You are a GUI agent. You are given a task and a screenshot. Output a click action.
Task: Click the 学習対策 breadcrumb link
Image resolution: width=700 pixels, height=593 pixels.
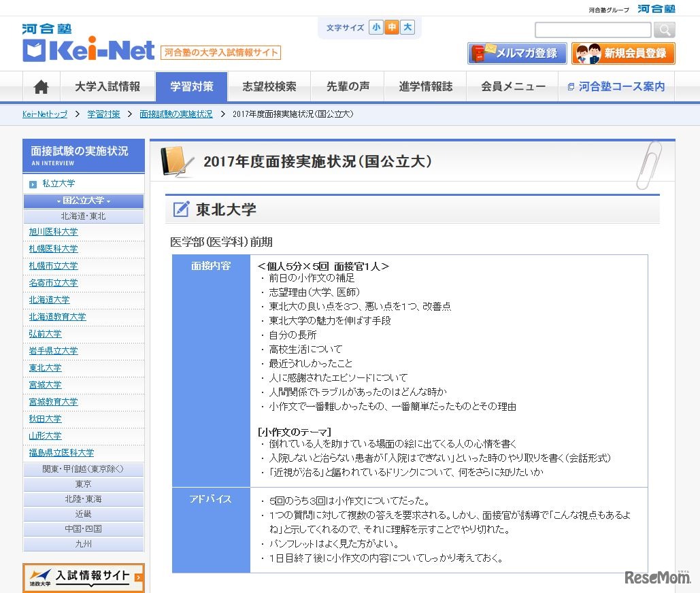point(103,114)
